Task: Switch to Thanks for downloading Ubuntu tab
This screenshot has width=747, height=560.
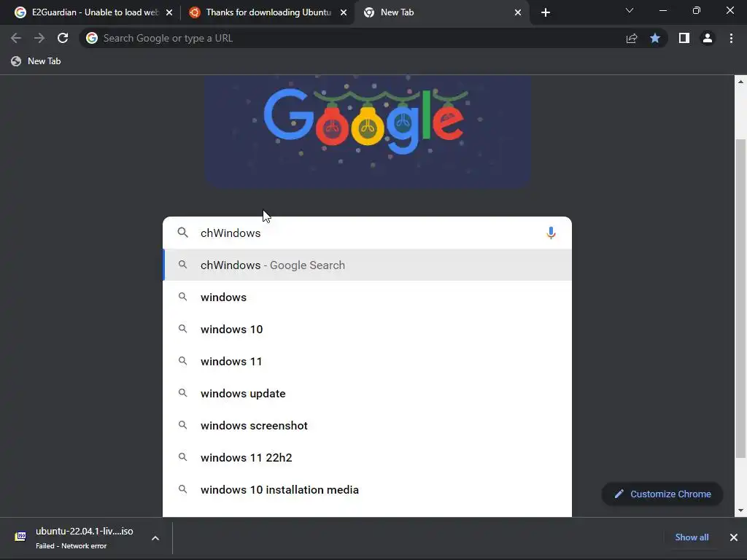Action: (x=268, y=12)
